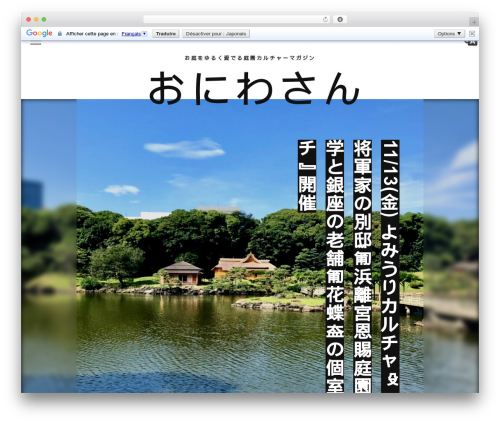Click Désactiver pour : Japonais button
Screen dimensions: 500x423
coord(216,34)
